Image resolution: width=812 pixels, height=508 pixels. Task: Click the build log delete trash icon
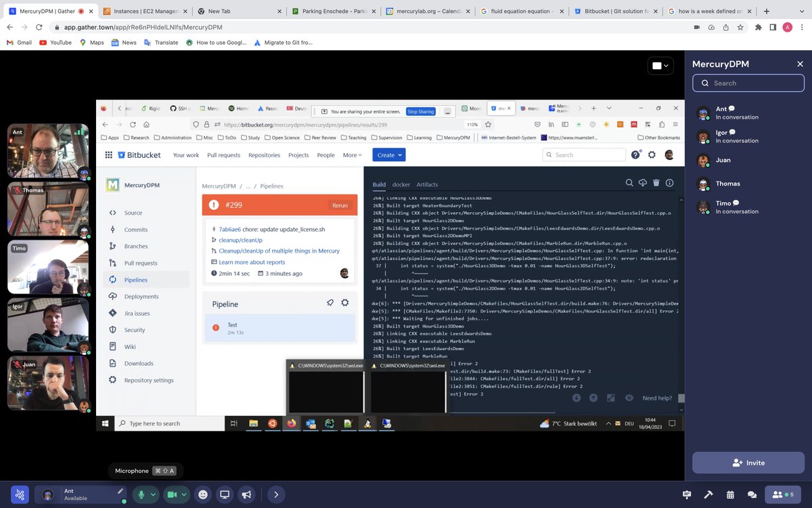click(656, 183)
